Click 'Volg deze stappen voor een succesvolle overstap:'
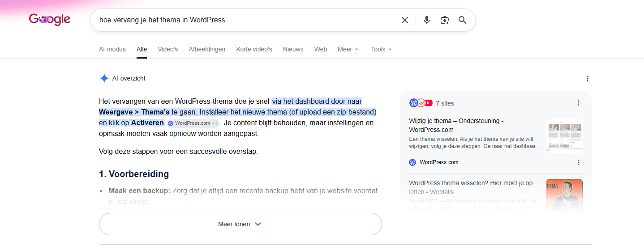The width and height of the screenshot is (644, 250). pos(178,152)
